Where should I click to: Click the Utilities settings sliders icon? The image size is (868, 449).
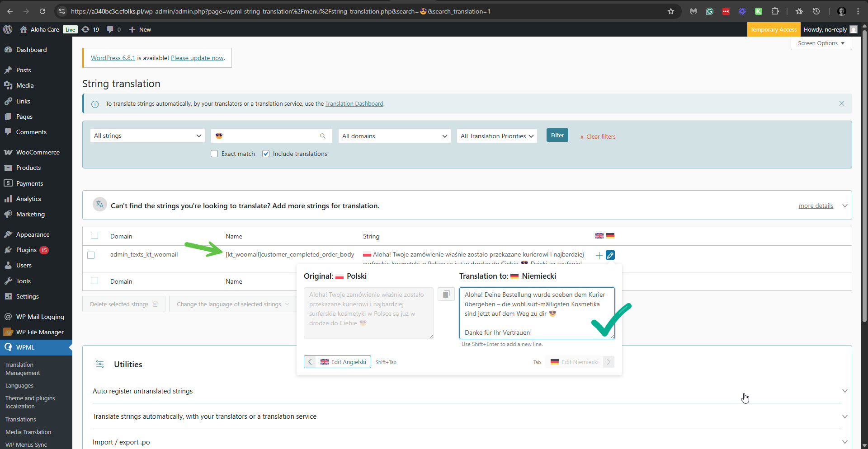pos(100,364)
